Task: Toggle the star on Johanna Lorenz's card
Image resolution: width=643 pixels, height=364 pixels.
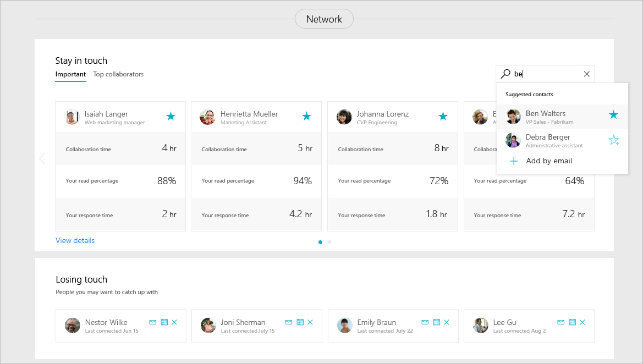Action: [443, 117]
